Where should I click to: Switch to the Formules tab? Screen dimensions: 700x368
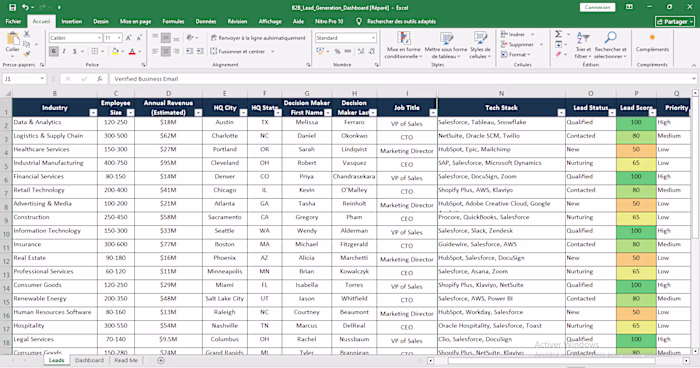pos(173,21)
